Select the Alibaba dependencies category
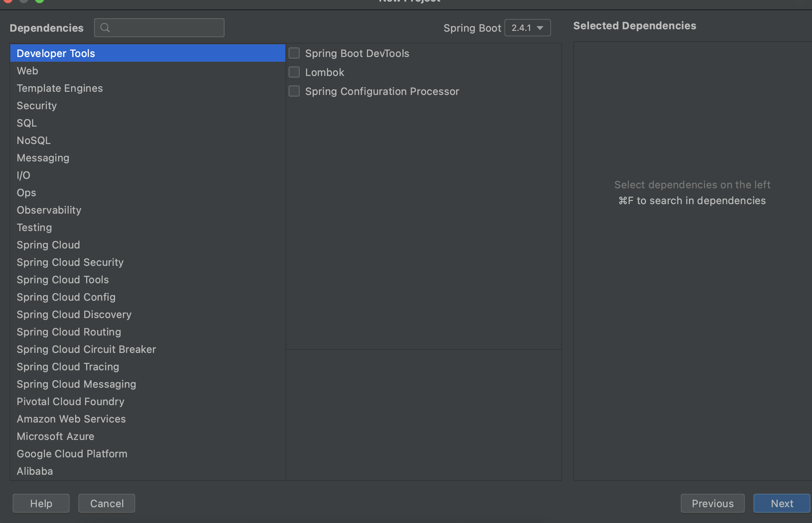 click(x=34, y=471)
